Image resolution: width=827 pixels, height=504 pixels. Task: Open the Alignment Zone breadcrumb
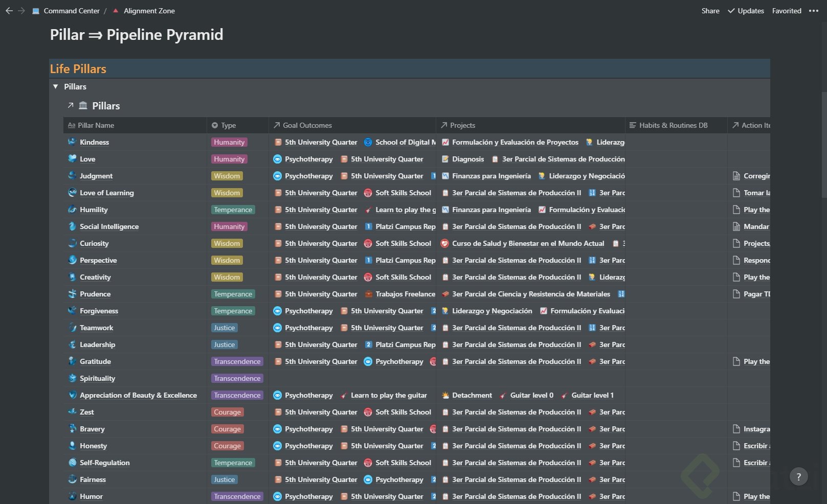click(149, 11)
